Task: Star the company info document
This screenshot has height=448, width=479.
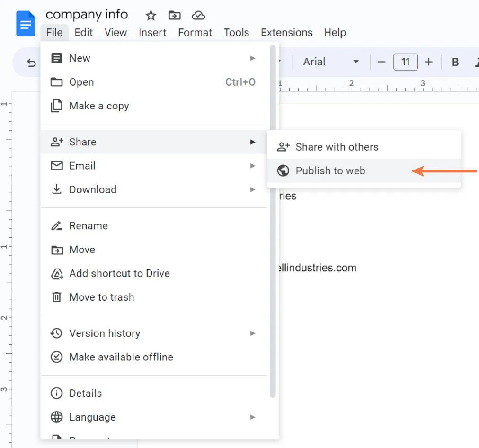Action: [151, 15]
